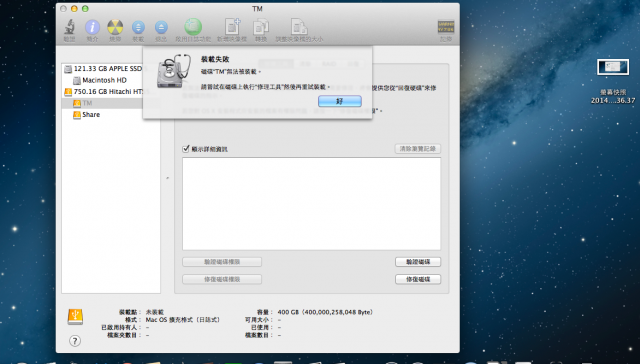Open the Log icon in toolbar
This screenshot has width=640, height=364.
pyautogui.click(x=446, y=27)
